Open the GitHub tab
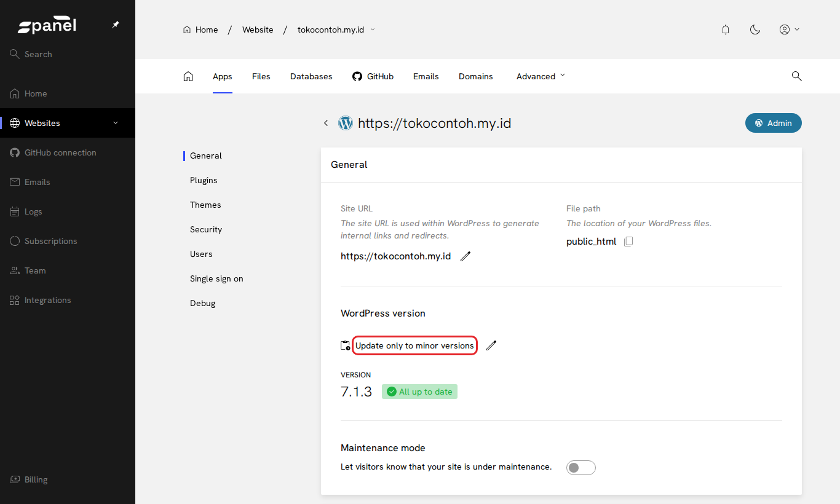Image resolution: width=840 pixels, height=504 pixels. (373, 76)
